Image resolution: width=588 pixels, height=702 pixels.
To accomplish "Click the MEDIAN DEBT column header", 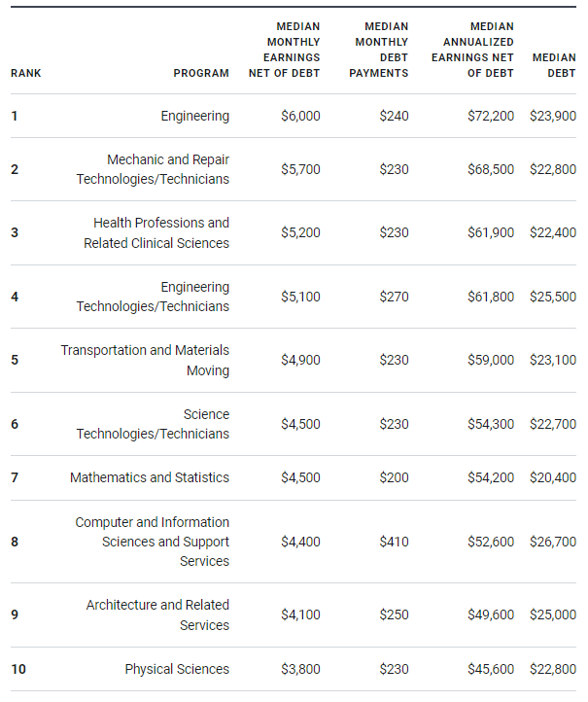I will 554,65.
